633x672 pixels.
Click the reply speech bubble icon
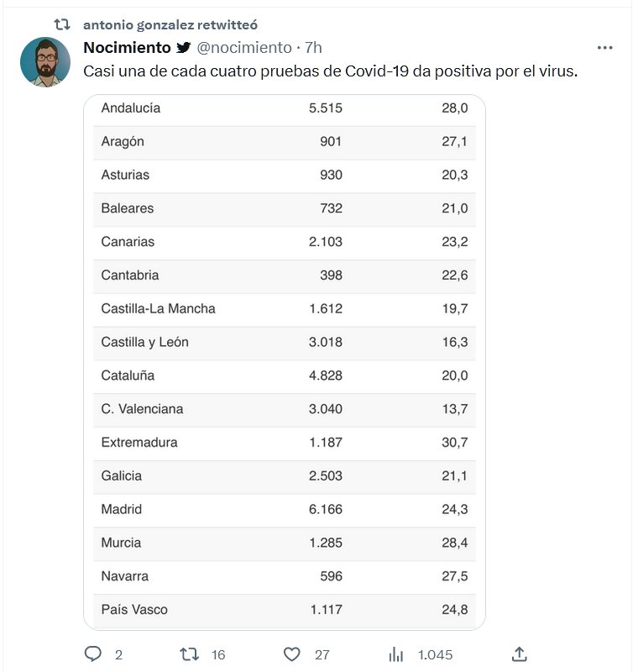[x=93, y=654]
